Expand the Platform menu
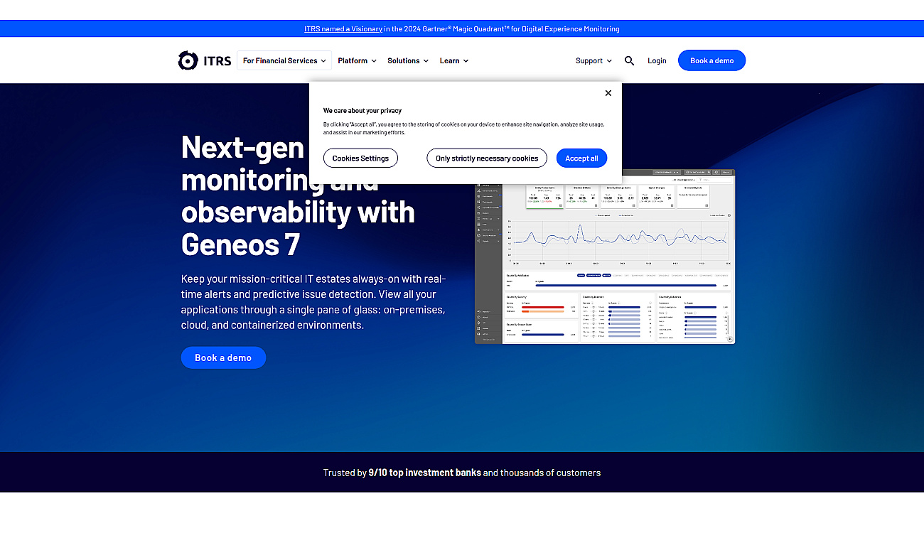The width and height of the screenshot is (924, 560). pyautogui.click(x=357, y=60)
